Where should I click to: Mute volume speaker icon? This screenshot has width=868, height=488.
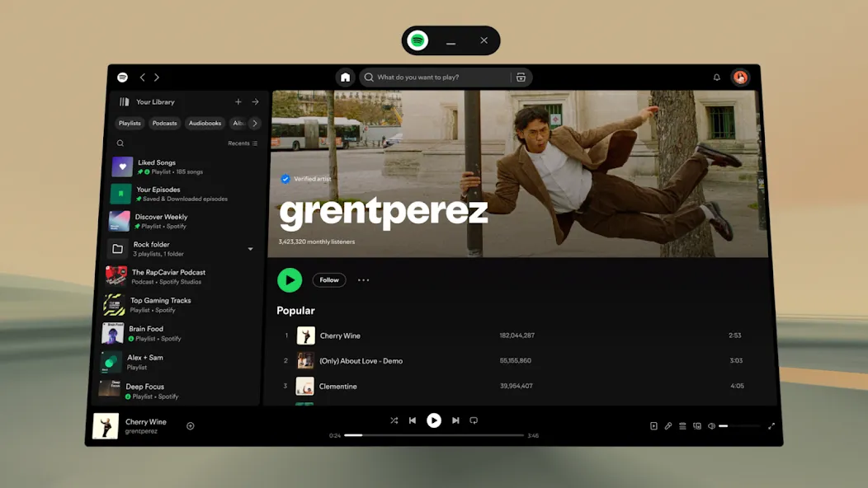tap(711, 426)
